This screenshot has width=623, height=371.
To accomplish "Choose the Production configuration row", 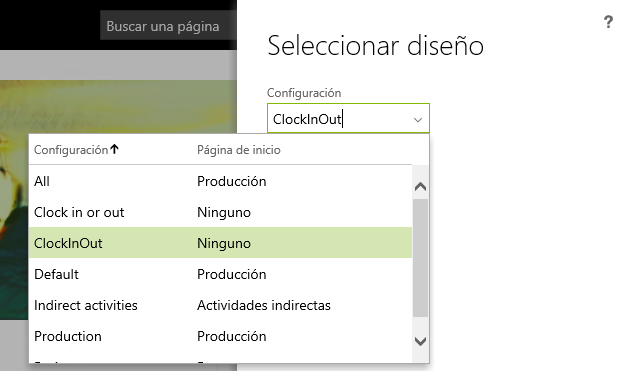I will [221, 336].
